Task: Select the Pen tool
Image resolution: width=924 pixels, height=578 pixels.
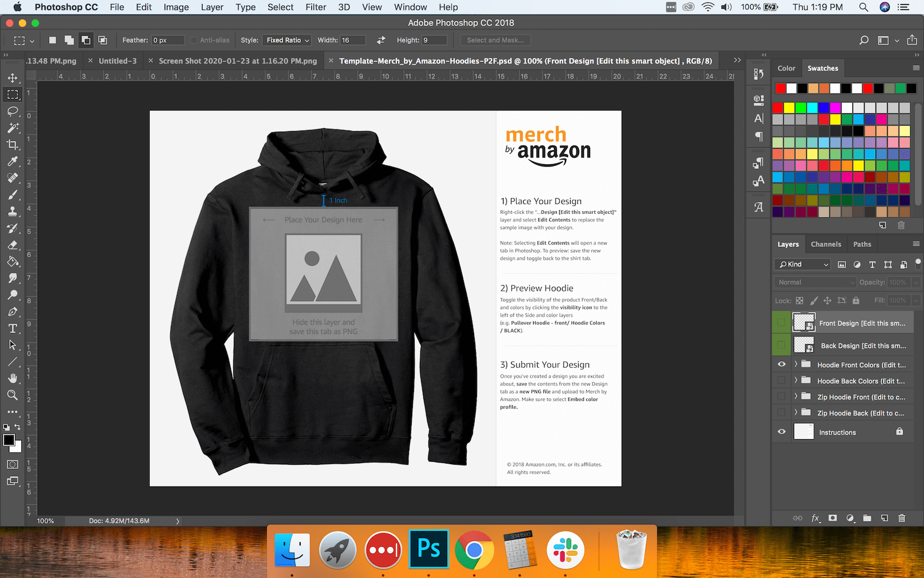Action: click(x=13, y=312)
